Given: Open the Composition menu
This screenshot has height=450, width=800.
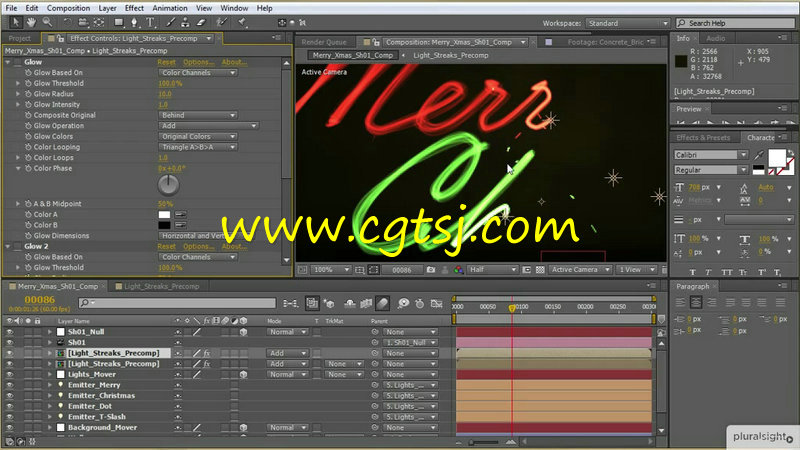Looking at the screenshot, I should (68, 8).
